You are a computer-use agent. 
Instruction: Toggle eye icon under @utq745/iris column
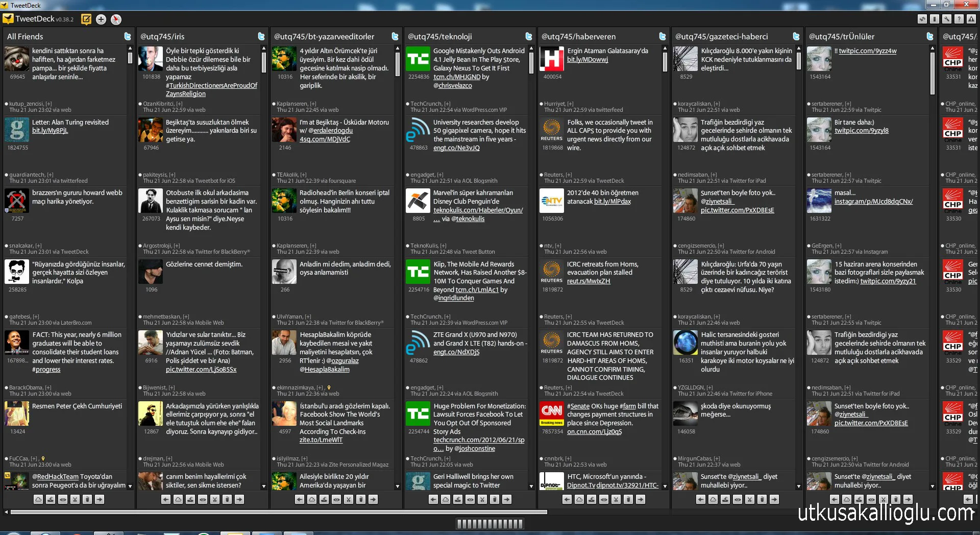[x=203, y=499]
